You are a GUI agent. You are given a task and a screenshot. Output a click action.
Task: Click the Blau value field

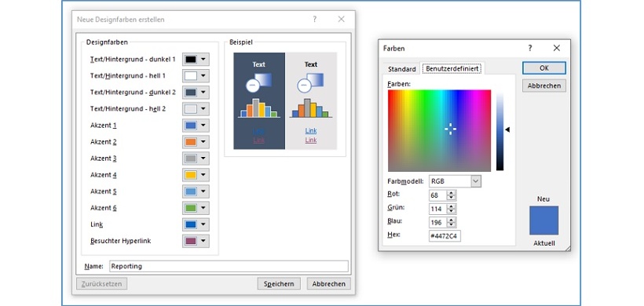437,222
